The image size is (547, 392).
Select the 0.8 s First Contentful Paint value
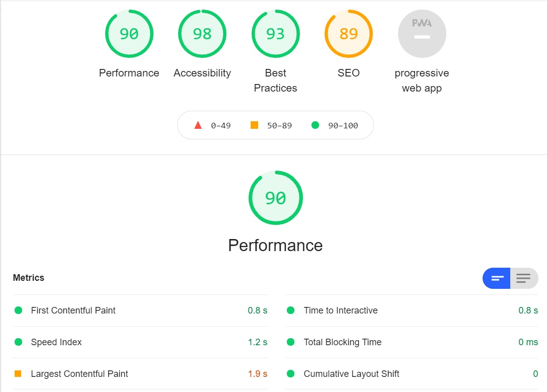(257, 310)
